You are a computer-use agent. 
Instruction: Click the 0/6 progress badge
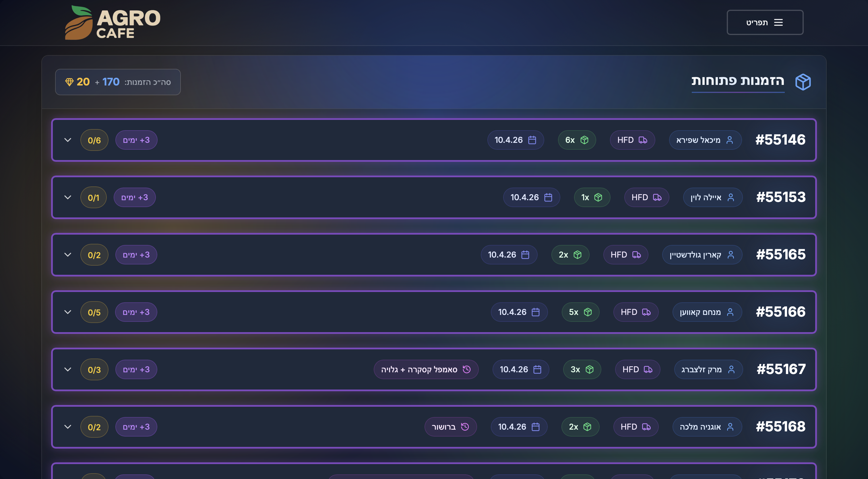94,140
